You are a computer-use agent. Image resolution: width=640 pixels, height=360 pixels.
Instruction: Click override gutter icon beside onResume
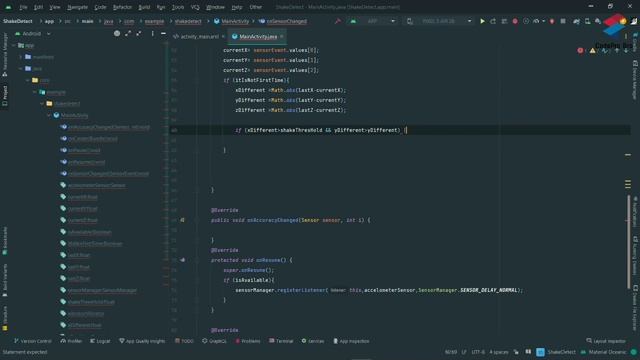(182, 260)
